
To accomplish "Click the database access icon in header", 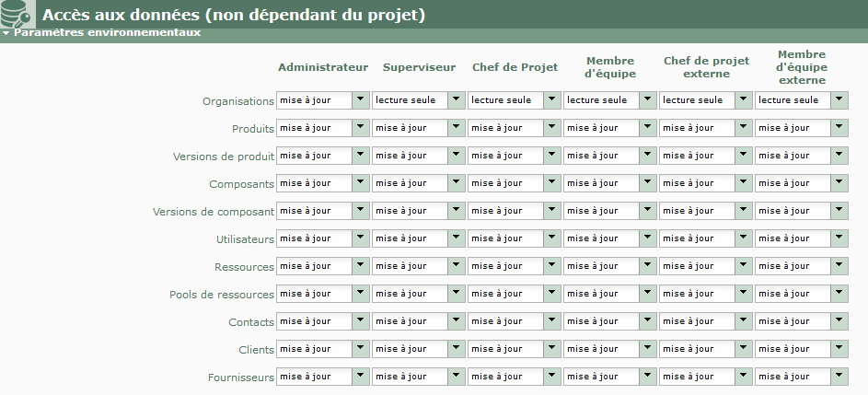I will pos(17,14).
